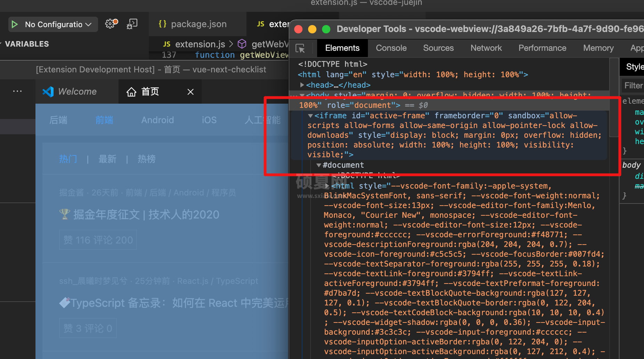This screenshot has height=359, width=644.
Task: Open the three-dots overflow menu
Action: pyautogui.click(x=17, y=91)
